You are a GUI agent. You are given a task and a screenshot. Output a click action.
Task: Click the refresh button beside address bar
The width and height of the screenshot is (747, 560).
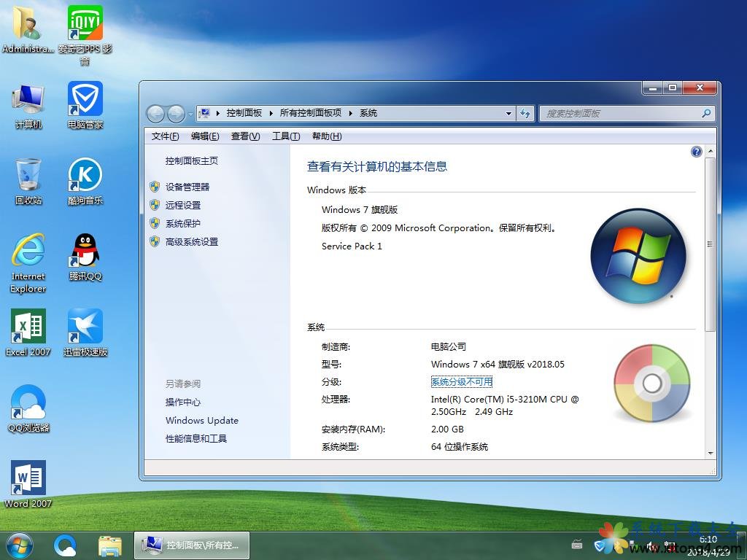click(x=525, y=113)
